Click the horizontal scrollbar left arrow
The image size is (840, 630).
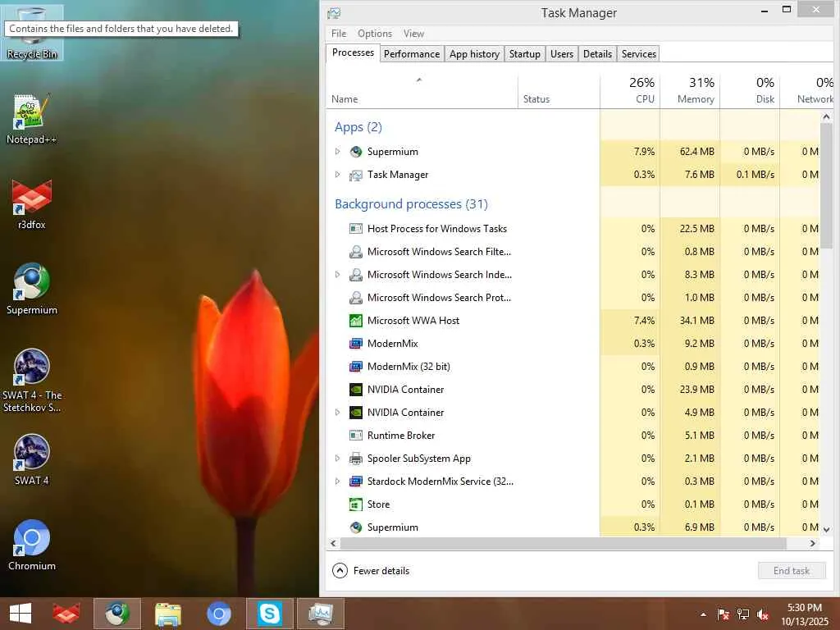click(333, 543)
